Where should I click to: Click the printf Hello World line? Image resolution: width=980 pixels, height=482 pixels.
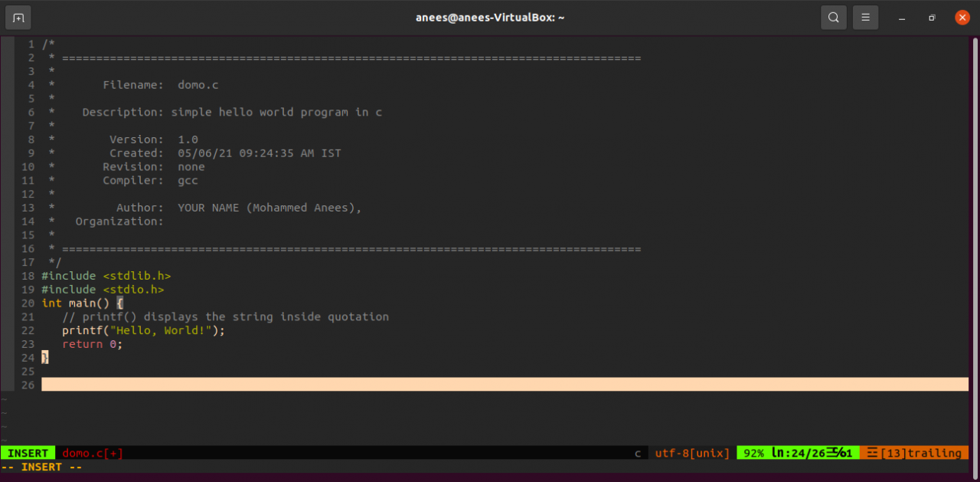pos(143,330)
